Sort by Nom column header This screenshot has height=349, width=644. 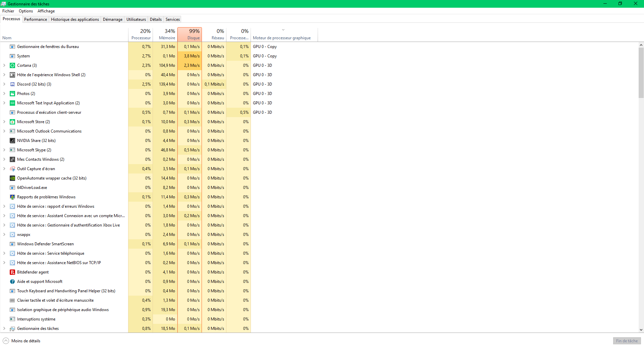[64, 34]
